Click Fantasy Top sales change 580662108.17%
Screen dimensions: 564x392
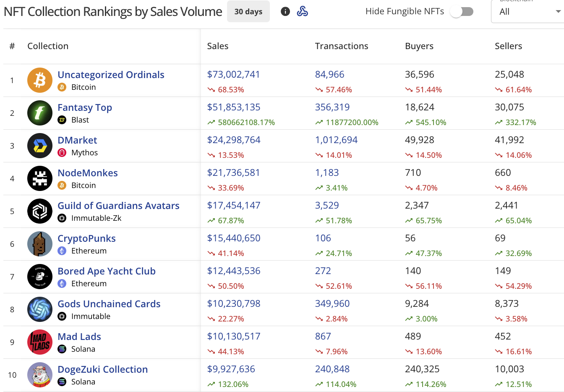click(246, 123)
